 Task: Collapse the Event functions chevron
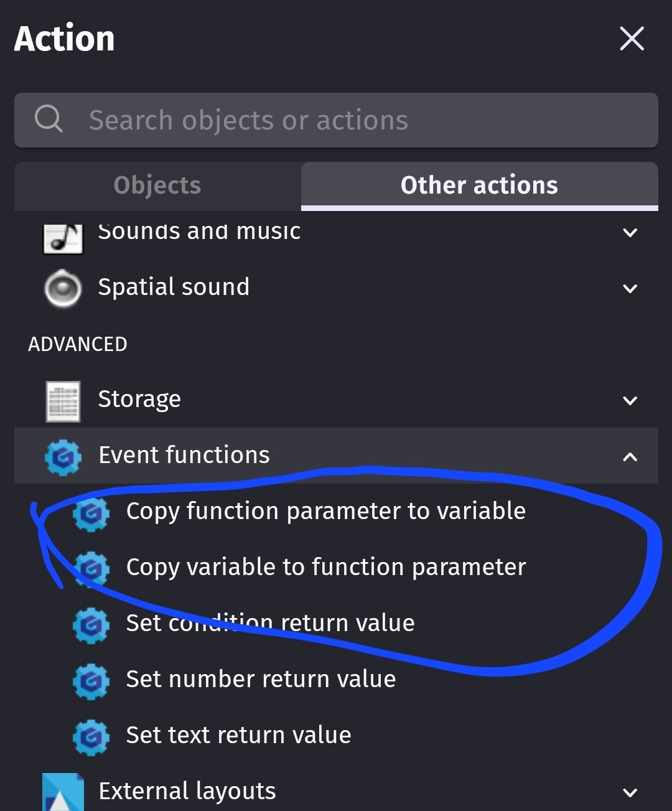click(x=630, y=457)
